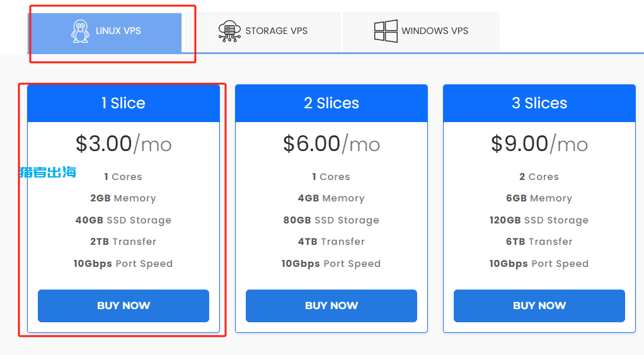Click the 2 Slices plan header
644x355 pixels.
coord(331,103)
